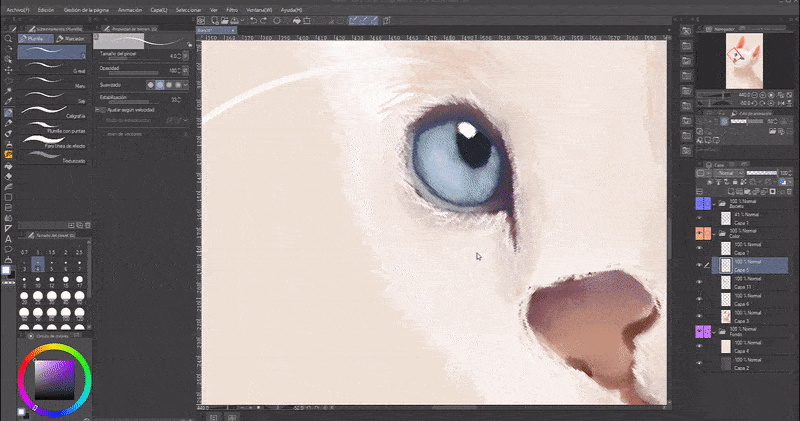800x421 pixels.
Task: Open the Animación menu
Action: tap(130, 10)
